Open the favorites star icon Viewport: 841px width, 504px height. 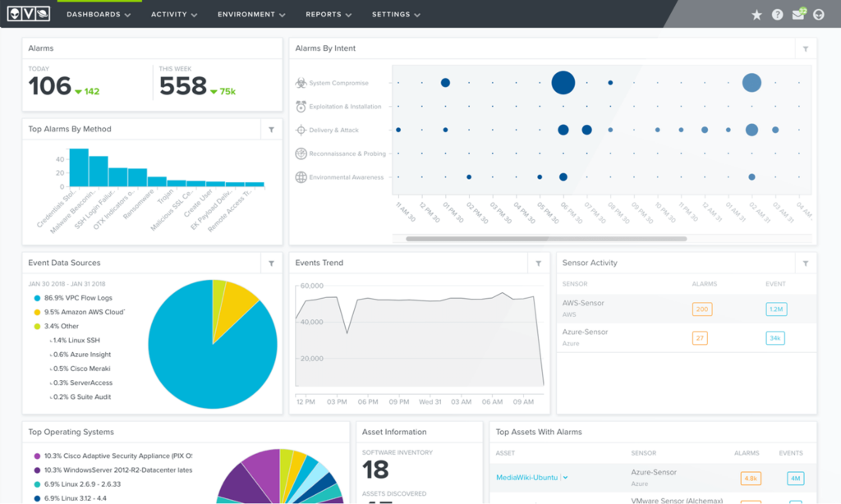tap(756, 15)
